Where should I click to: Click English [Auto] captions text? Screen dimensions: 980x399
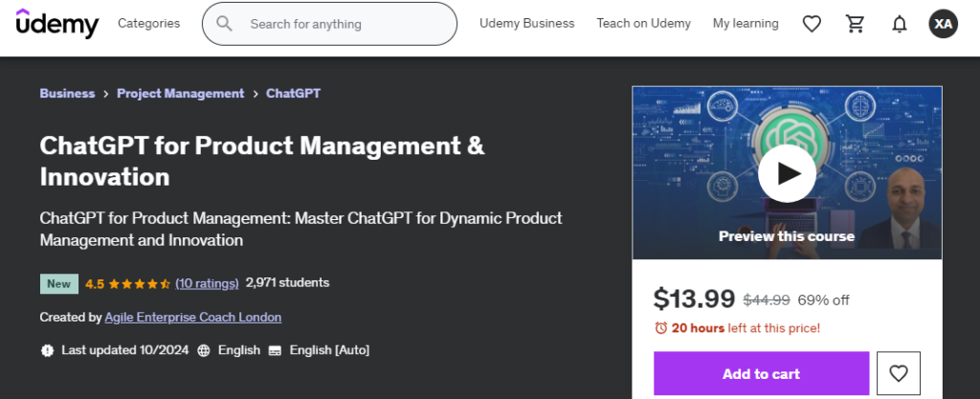[329, 350]
